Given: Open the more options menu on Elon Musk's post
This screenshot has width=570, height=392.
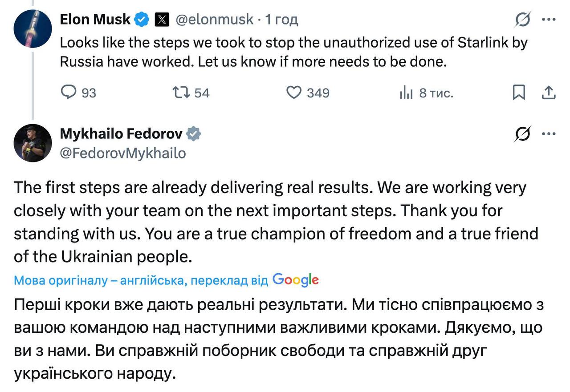Looking at the screenshot, I should pyautogui.click(x=548, y=19).
